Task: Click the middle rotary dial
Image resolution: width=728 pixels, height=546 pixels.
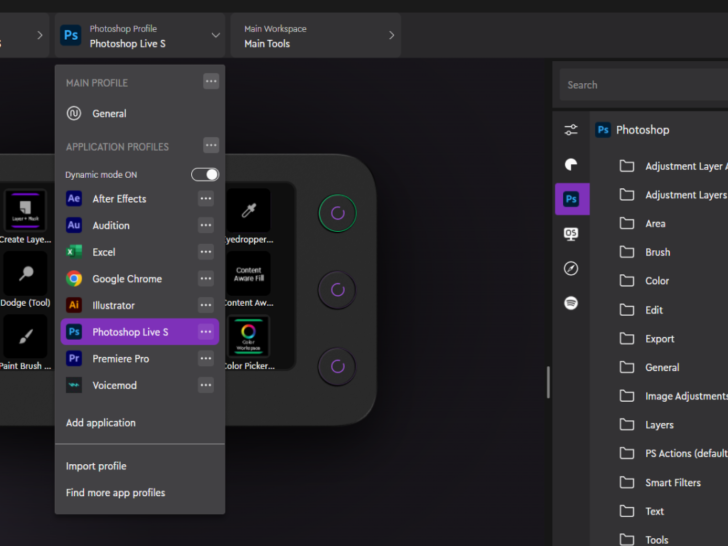Action: (x=338, y=290)
